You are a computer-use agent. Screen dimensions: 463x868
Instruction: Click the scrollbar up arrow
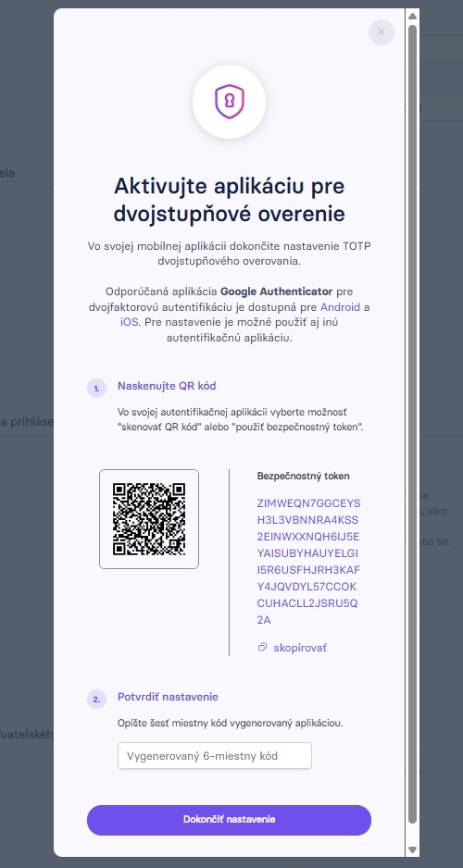412,16
